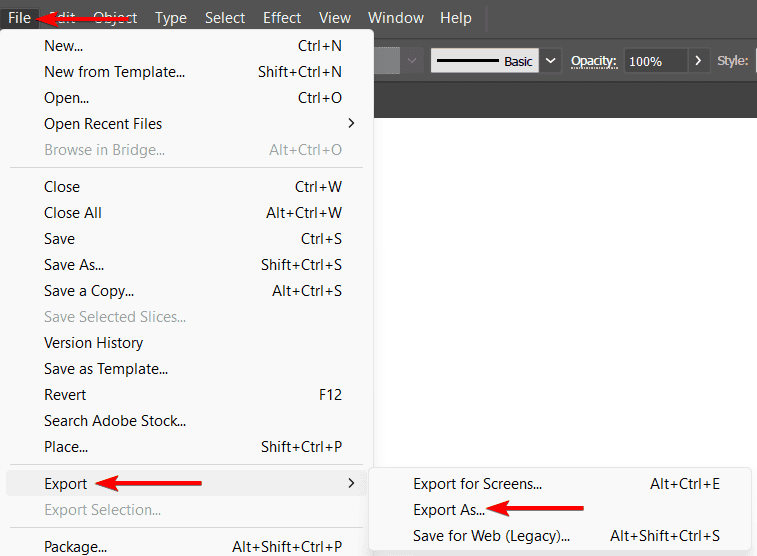Open the stroke Basic brush dropdown
The width and height of the screenshot is (757, 556).
[551, 61]
